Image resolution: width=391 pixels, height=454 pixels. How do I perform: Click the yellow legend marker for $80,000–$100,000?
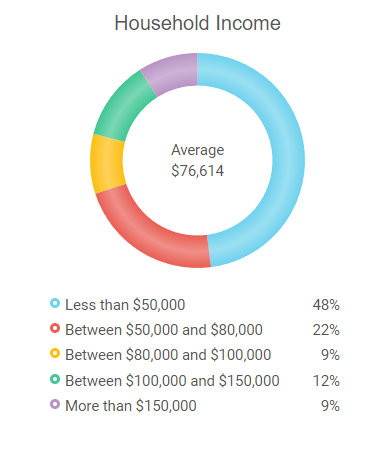(x=55, y=353)
